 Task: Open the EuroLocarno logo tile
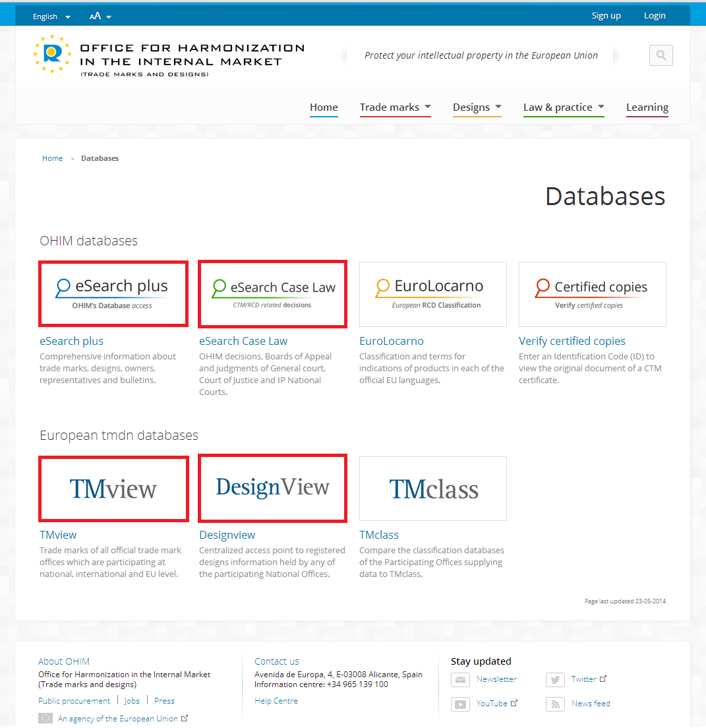432,294
